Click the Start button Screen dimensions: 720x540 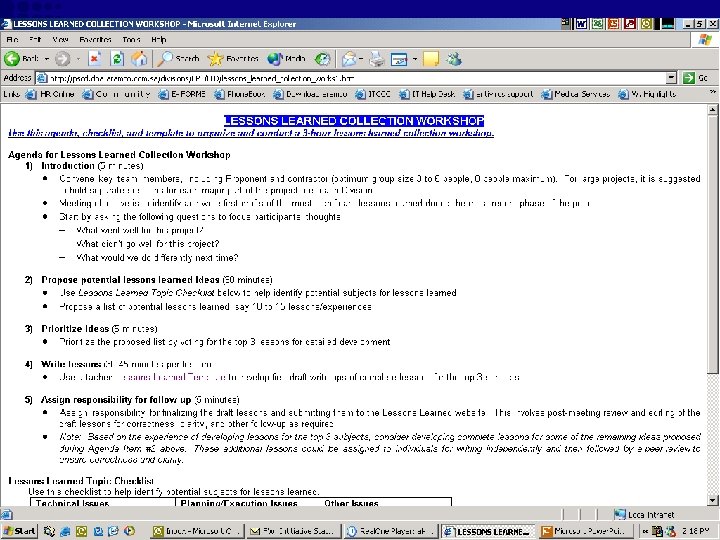click(x=19, y=531)
